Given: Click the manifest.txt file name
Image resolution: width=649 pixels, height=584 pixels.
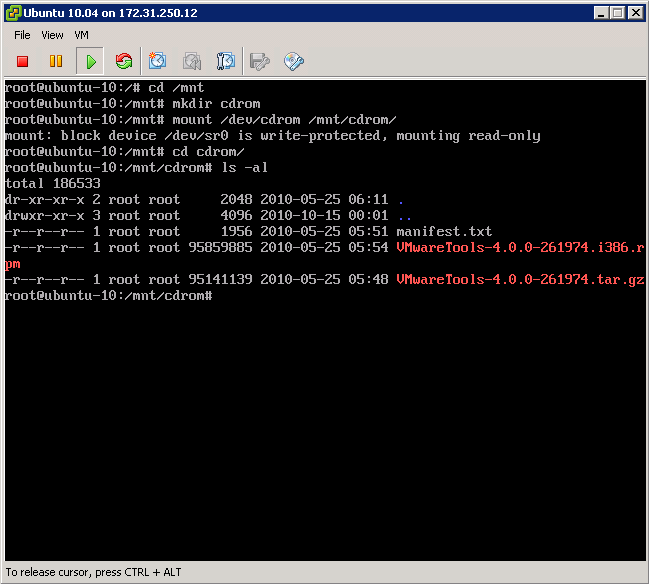Looking at the screenshot, I should coord(444,231).
